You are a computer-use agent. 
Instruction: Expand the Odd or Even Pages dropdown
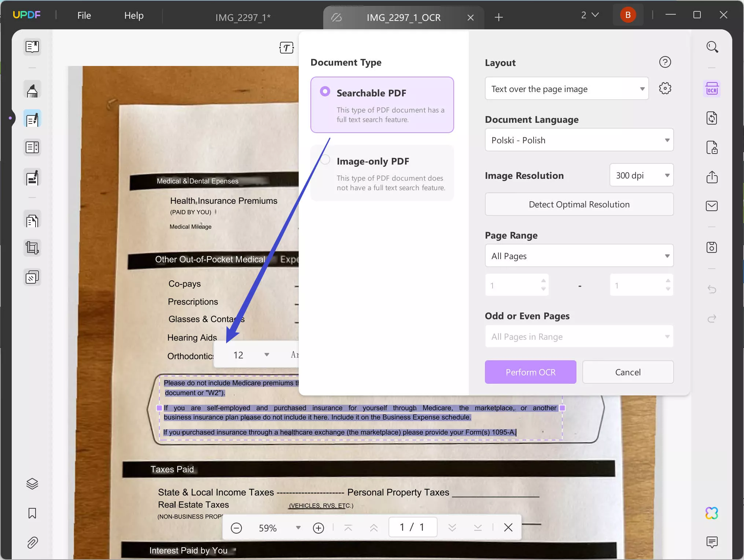(x=579, y=336)
